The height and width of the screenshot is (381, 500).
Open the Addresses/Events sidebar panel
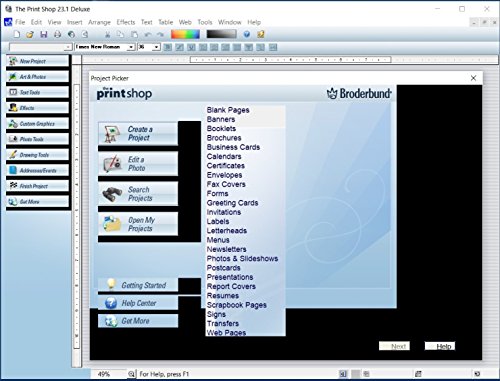click(x=38, y=170)
